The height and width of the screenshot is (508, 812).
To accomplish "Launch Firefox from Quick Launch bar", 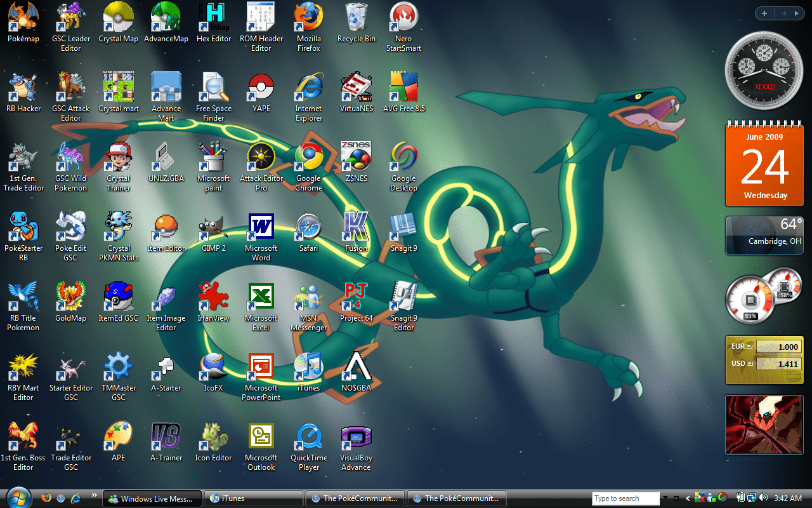I will pos(46,498).
